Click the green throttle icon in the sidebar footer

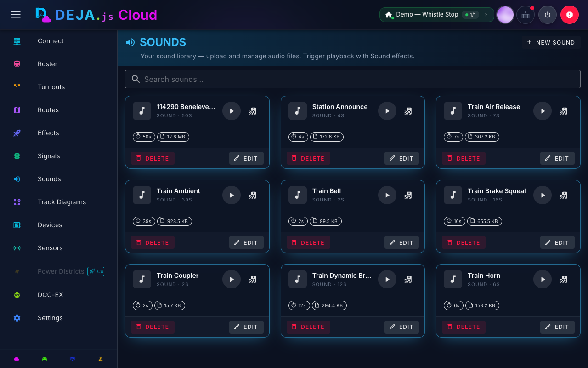pyautogui.click(x=45, y=359)
